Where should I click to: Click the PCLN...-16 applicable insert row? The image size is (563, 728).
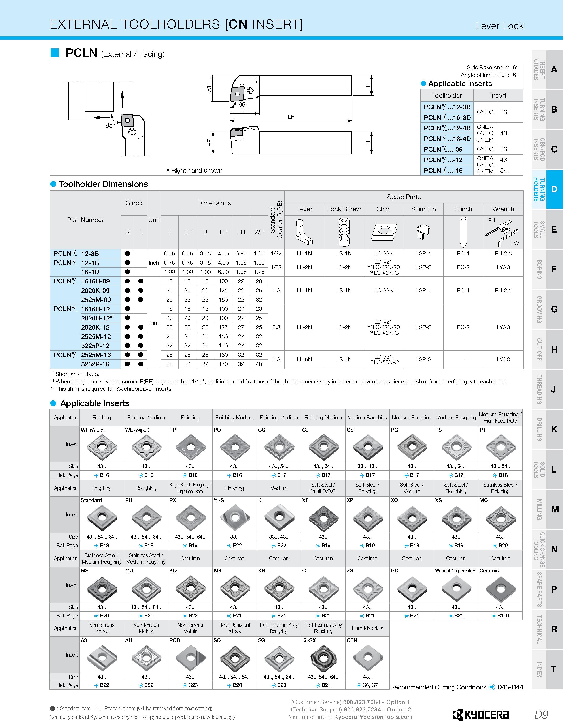coord(472,170)
